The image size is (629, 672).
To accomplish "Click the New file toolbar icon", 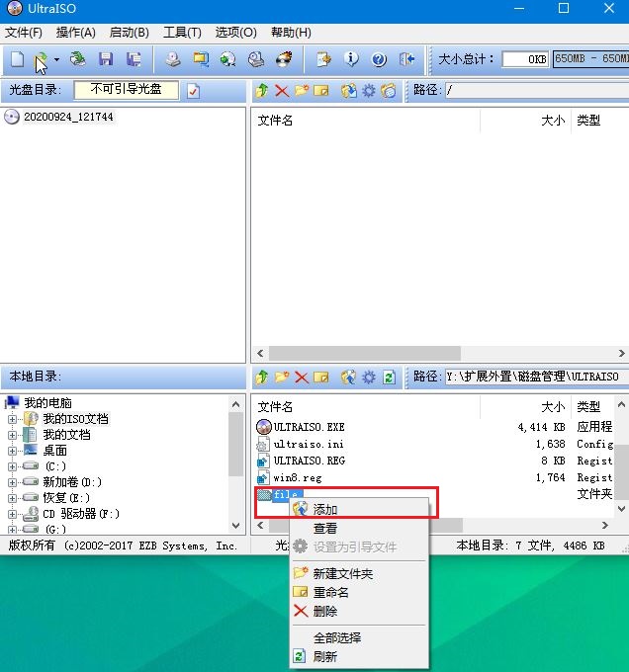I will click(x=17, y=59).
